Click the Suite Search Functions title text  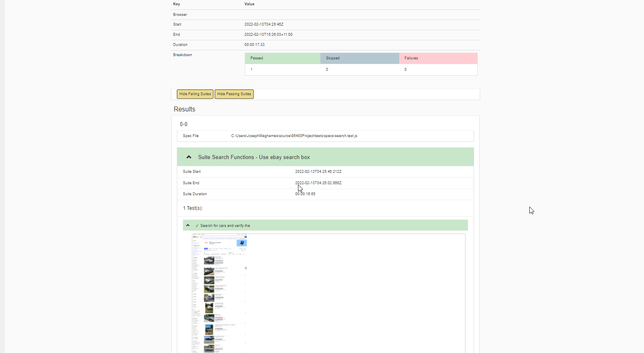[x=254, y=157]
